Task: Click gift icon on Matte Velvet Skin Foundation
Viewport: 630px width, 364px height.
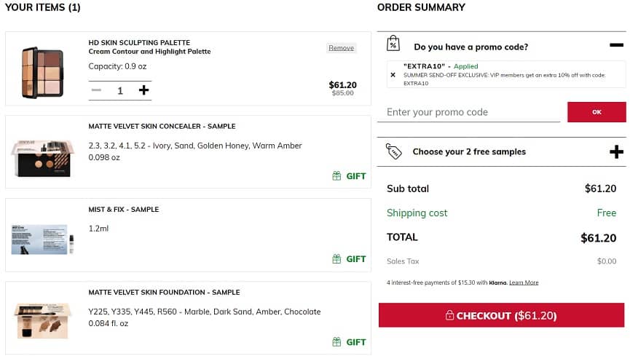Action: pos(336,342)
